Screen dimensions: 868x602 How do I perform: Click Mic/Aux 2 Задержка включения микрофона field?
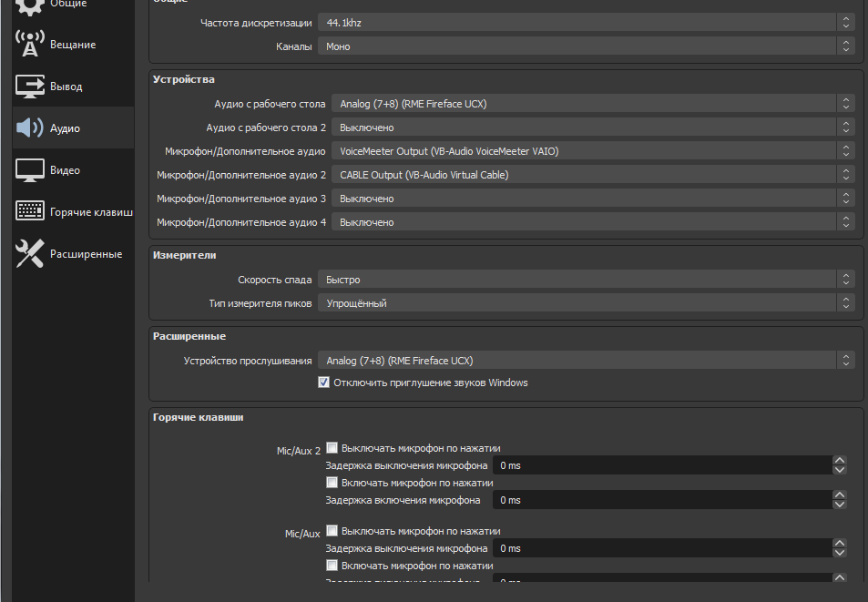click(x=661, y=500)
